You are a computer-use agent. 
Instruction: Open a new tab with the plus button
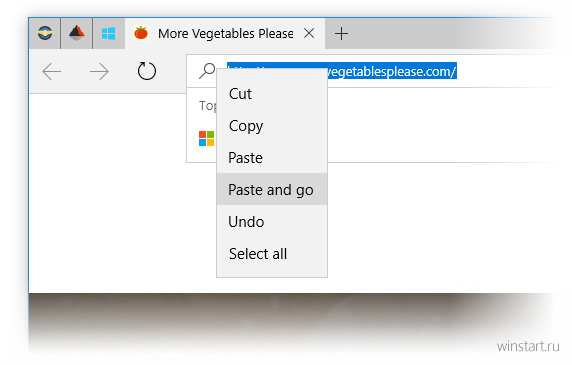click(x=341, y=34)
